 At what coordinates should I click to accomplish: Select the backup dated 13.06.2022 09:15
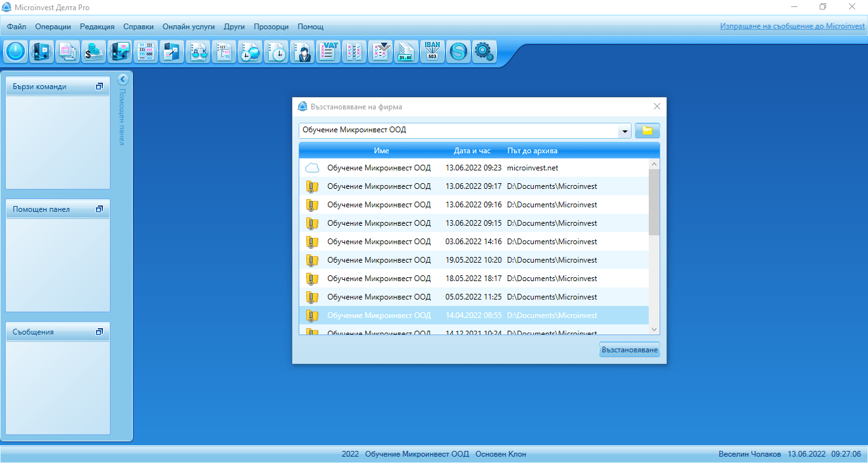(x=474, y=223)
